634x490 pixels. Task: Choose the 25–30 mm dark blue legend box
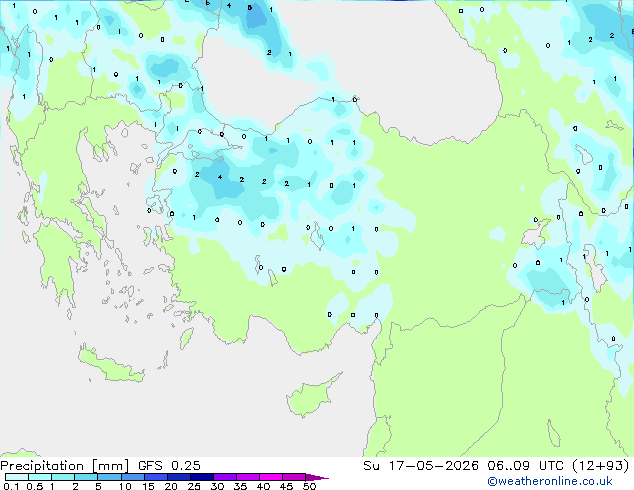pyautogui.click(x=202, y=477)
